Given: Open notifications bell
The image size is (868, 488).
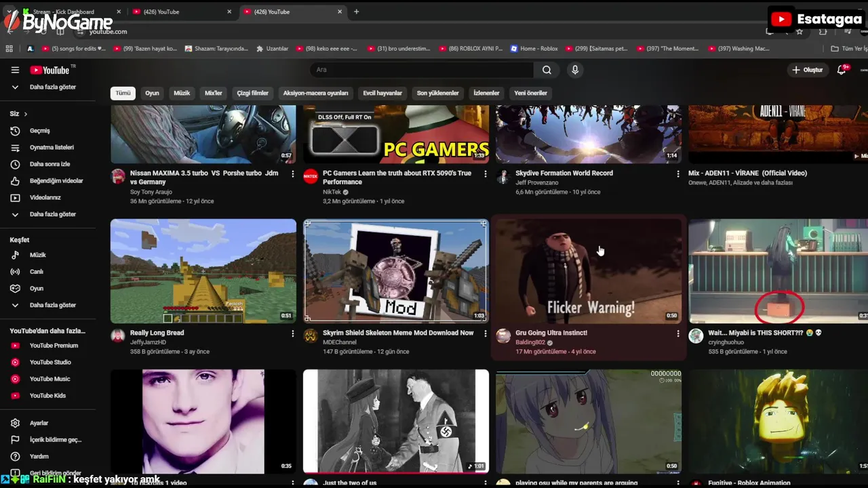Looking at the screenshot, I should (x=842, y=70).
